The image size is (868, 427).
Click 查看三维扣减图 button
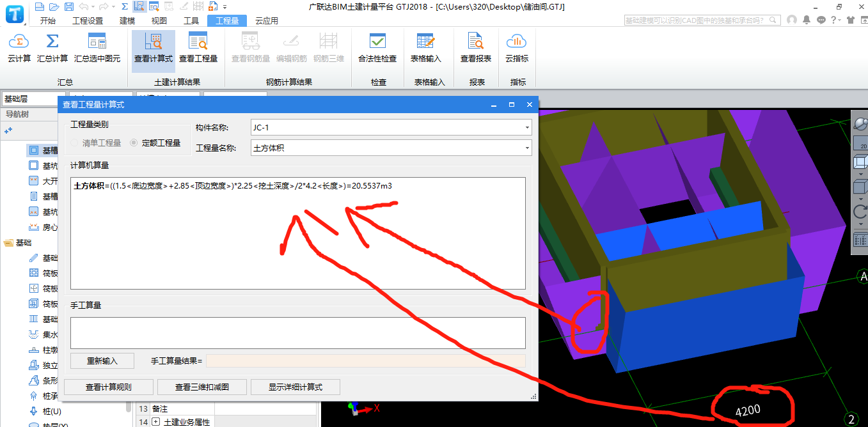pyautogui.click(x=202, y=387)
